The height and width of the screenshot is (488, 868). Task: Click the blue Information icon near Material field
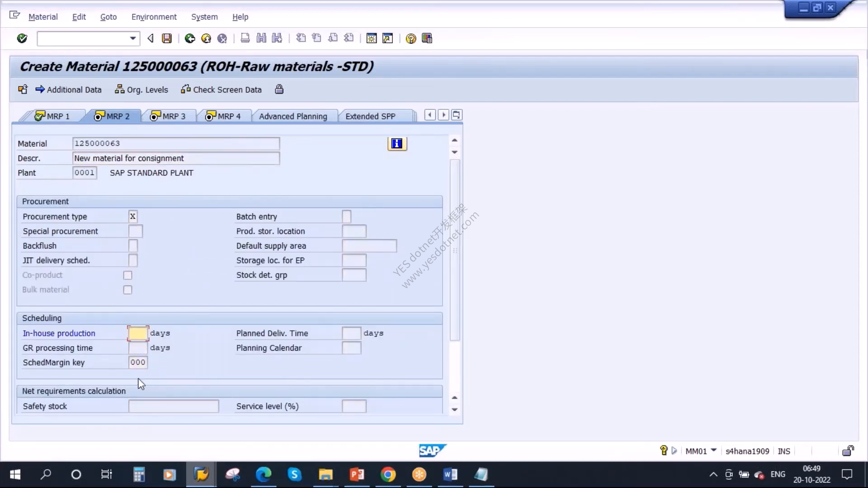pos(397,144)
